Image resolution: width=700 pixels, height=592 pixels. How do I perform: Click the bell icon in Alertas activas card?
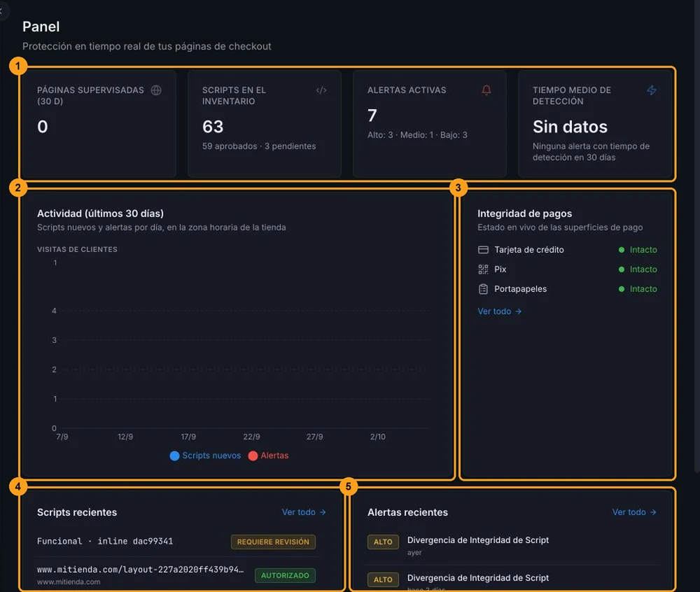click(486, 90)
